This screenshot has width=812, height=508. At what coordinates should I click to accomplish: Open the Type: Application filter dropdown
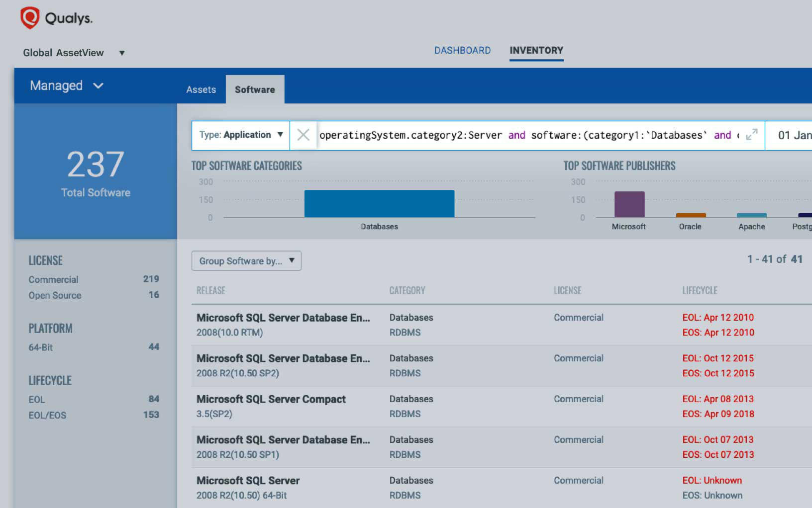(x=240, y=135)
